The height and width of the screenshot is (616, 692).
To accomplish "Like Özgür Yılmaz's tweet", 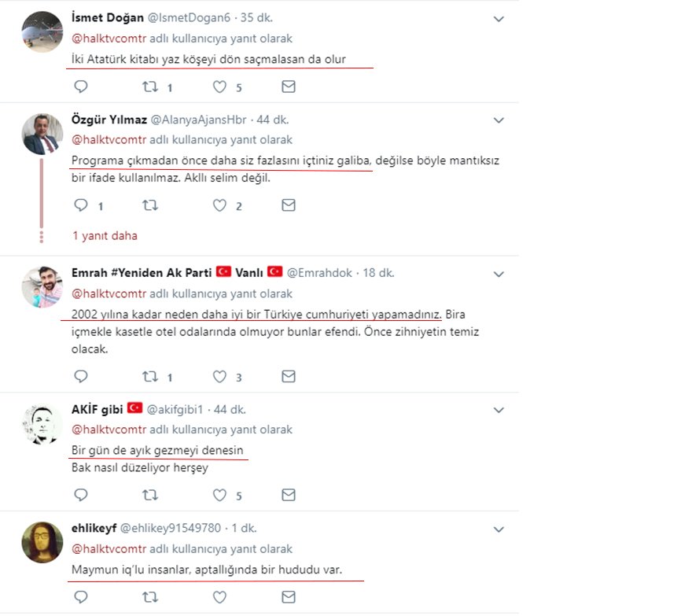I will tap(220, 205).
